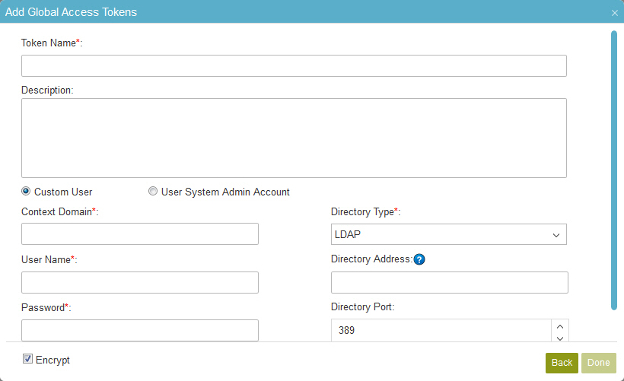The image size is (624, 381).
Task: Click the dialog's vertical scrollbar
Action: [614, 170]
